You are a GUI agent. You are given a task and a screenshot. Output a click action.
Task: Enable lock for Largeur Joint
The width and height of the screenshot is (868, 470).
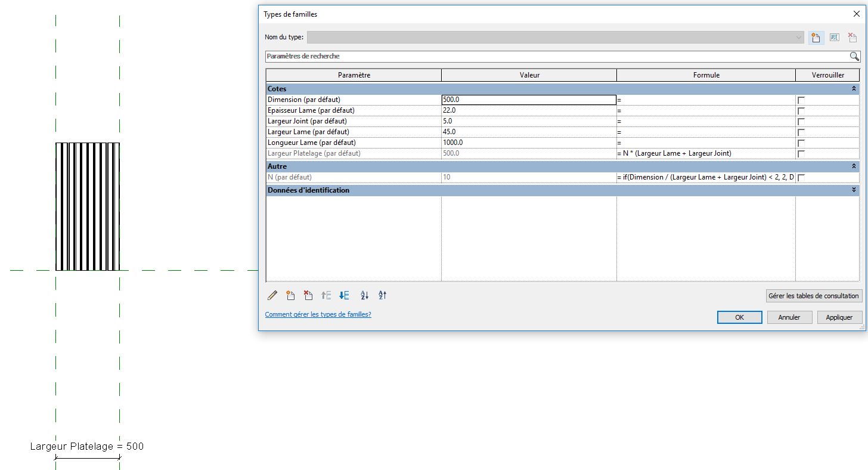click(x=801, y=122)
